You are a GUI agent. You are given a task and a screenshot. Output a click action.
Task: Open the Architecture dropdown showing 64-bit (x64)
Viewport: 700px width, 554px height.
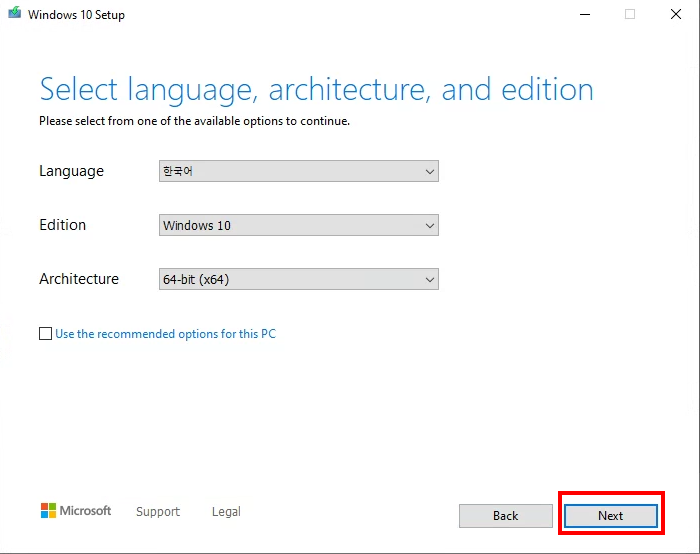tap(299, 279)
